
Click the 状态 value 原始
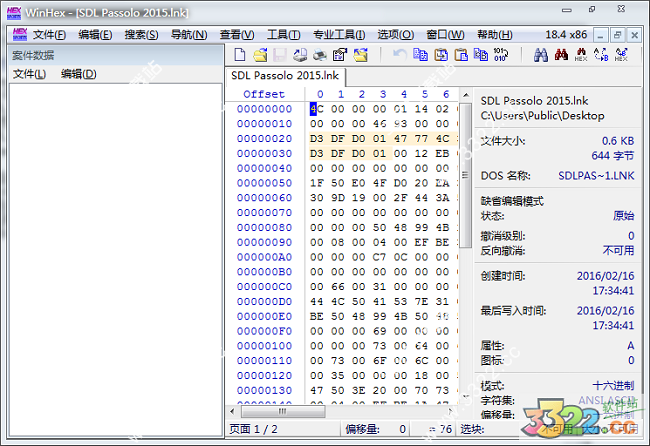coord(623,216)
